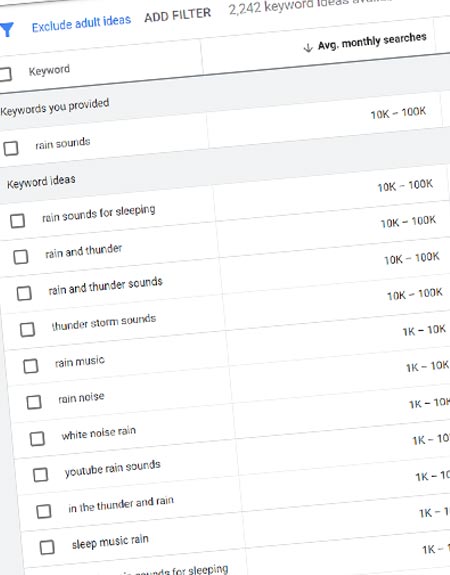Toggle the select-all checkbox beside Keyword
450x575 pixels.
coord(5,74)
